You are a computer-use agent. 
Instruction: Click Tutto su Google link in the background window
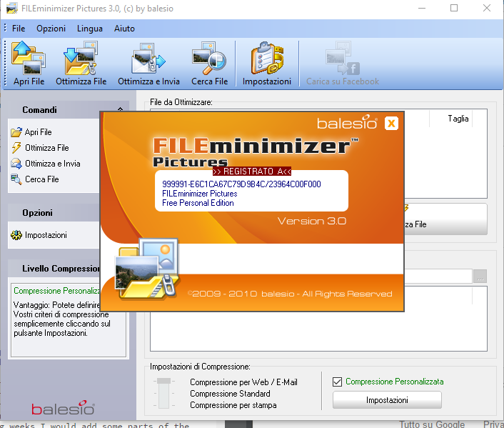pyautogui.click(x=432, y=424)
